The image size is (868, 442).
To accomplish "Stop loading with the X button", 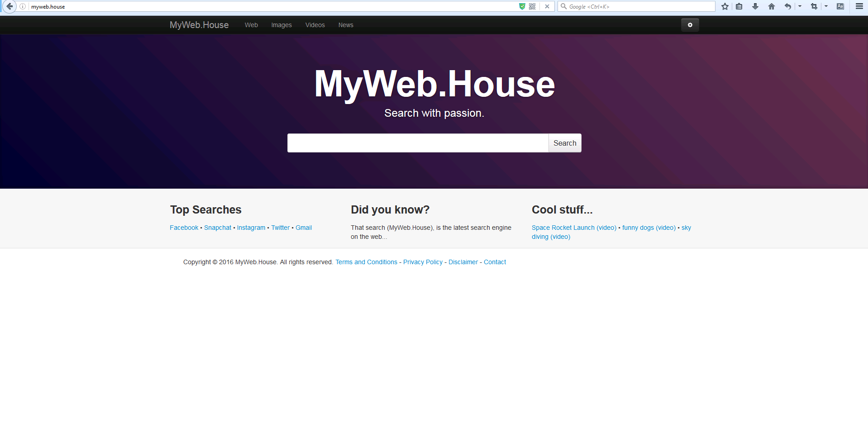I will (547, 6).
